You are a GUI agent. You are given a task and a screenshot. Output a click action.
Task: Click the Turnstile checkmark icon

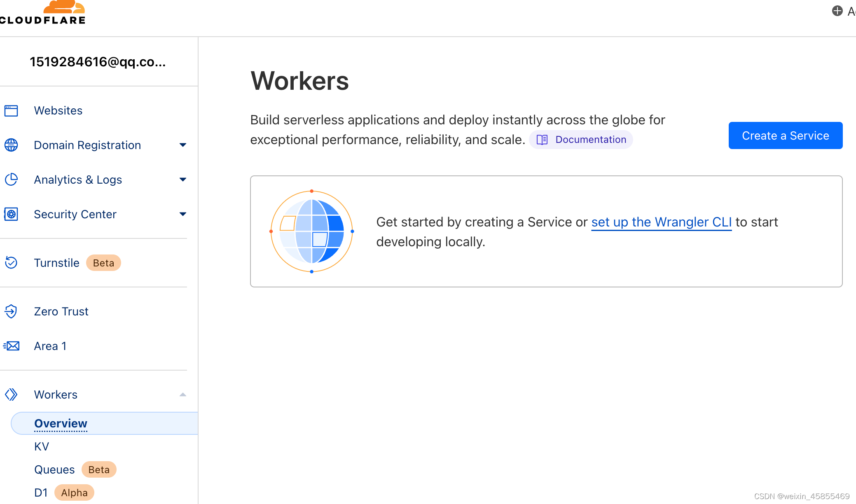tap(11, 263)
